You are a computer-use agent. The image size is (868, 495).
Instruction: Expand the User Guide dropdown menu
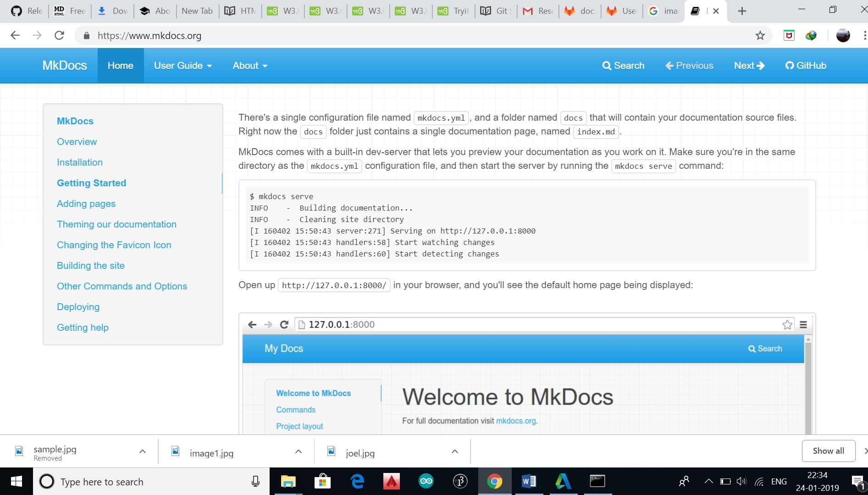tap(183, 66)
